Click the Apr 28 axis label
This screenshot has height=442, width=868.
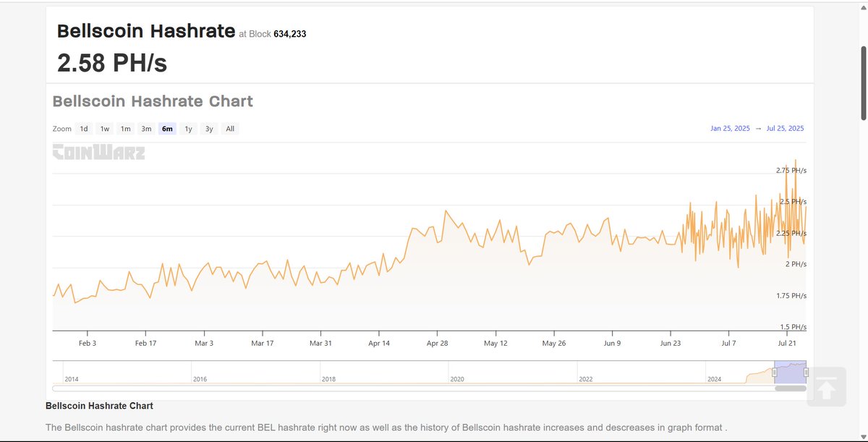[437, 343]
